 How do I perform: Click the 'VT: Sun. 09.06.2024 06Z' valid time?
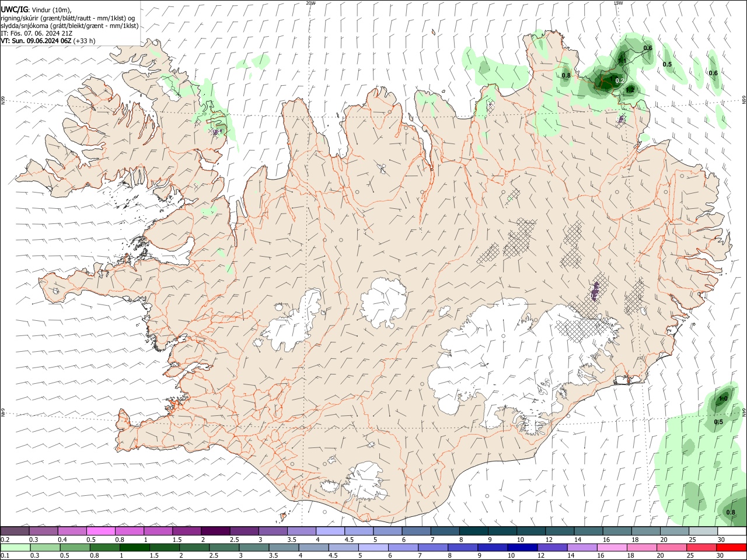coord(36,41)
